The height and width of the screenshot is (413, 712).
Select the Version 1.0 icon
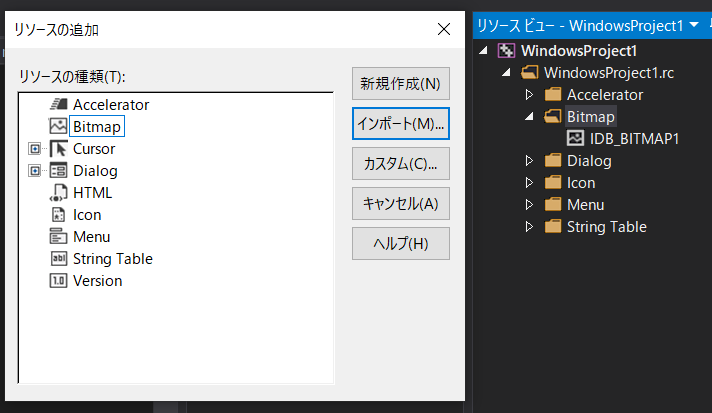click(58, 280)
